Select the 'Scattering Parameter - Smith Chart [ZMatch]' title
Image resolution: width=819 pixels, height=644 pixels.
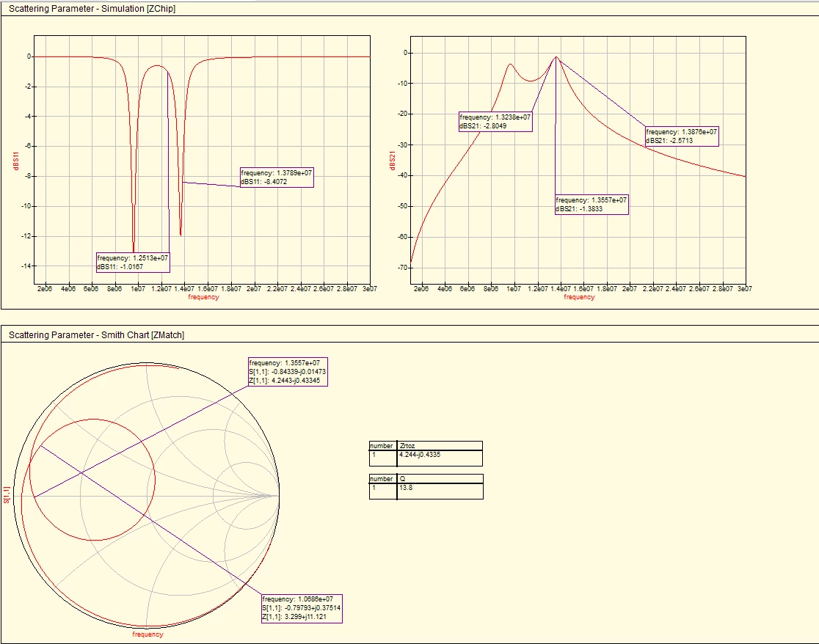click(x=97, y=335)
